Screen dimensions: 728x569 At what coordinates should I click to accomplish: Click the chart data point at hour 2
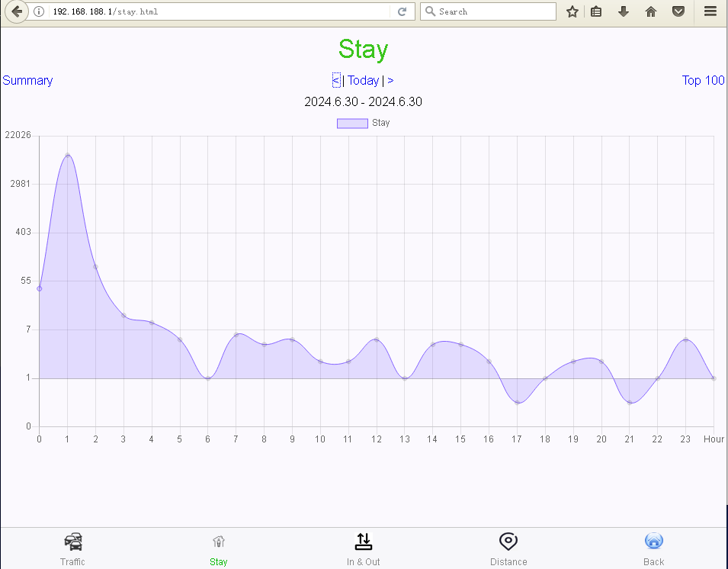coord(95,267)
